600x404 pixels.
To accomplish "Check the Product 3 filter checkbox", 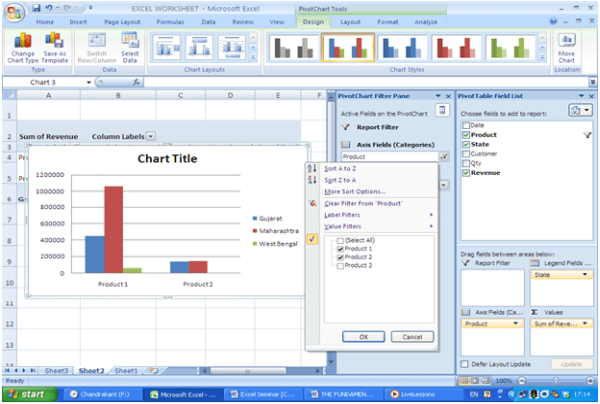I will click(337, 265).
